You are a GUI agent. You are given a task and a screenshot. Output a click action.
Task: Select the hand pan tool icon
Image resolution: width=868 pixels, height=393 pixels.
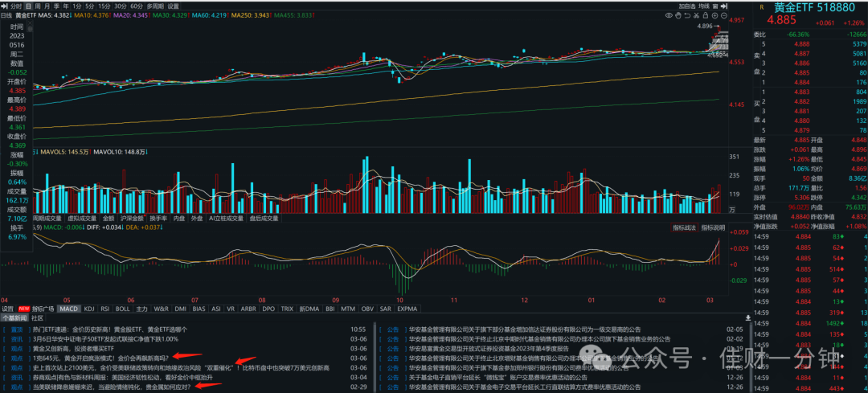[678, 15]
